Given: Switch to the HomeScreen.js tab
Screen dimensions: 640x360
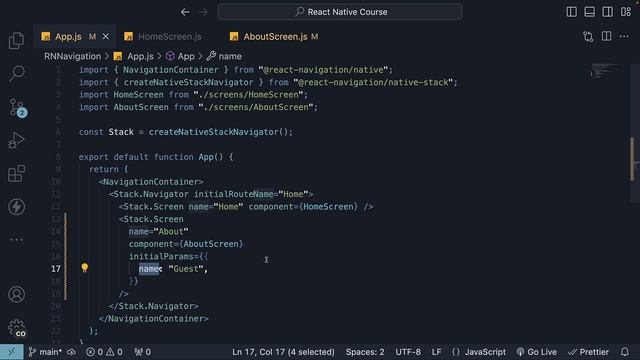Looking at the screenshot, I should click(x=169, y=37).
